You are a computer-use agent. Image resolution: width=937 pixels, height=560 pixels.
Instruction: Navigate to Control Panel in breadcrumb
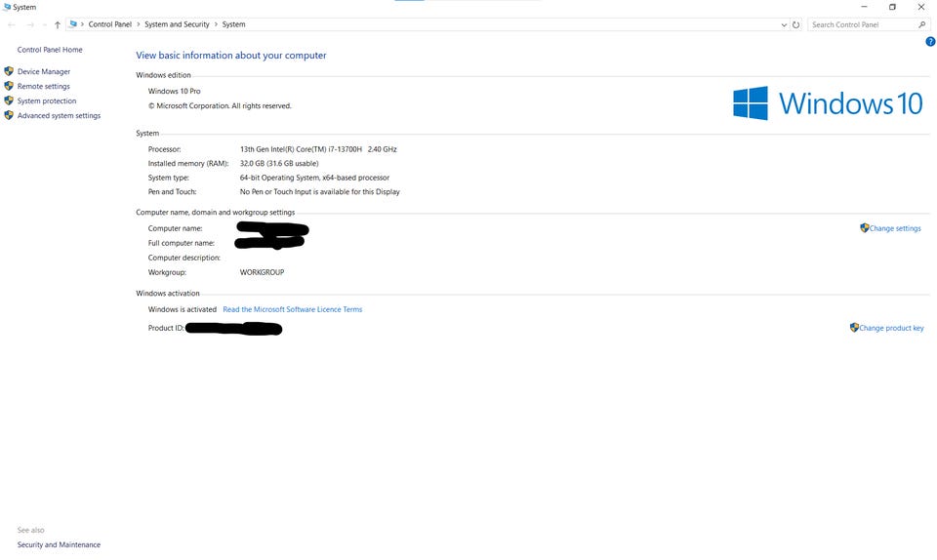pyautogui.click(x=110, y=24)
